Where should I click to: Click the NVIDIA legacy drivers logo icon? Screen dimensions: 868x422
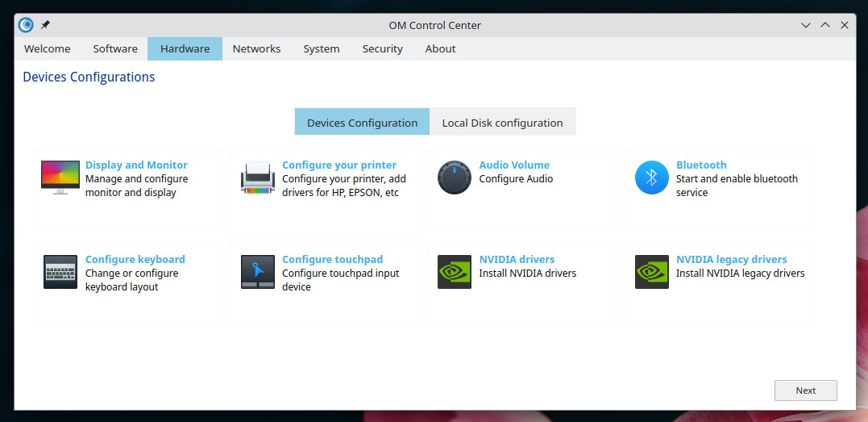[651, 272]
